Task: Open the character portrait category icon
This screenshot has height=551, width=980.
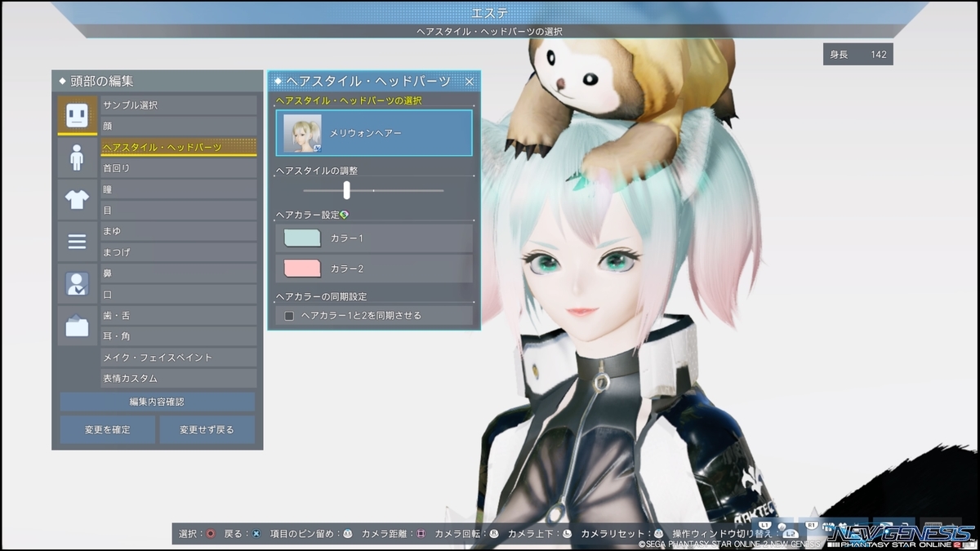Action: (x=77, y=284)
